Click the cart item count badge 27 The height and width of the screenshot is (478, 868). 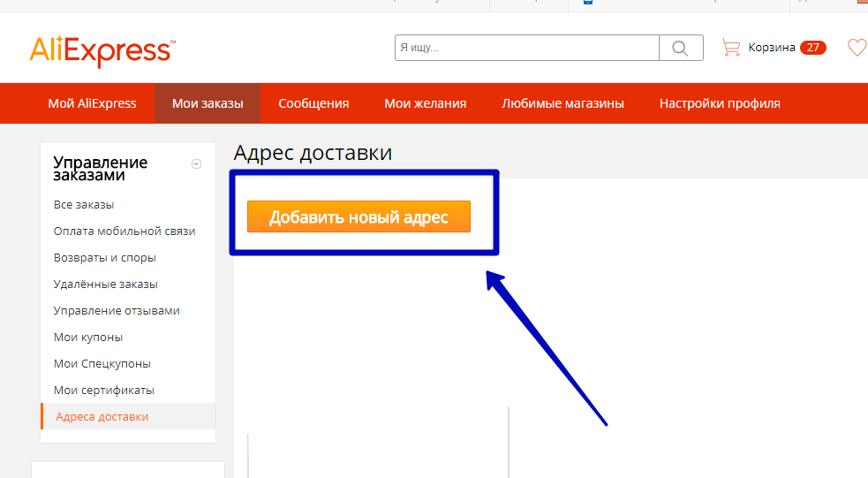click(x=812, y=48)
